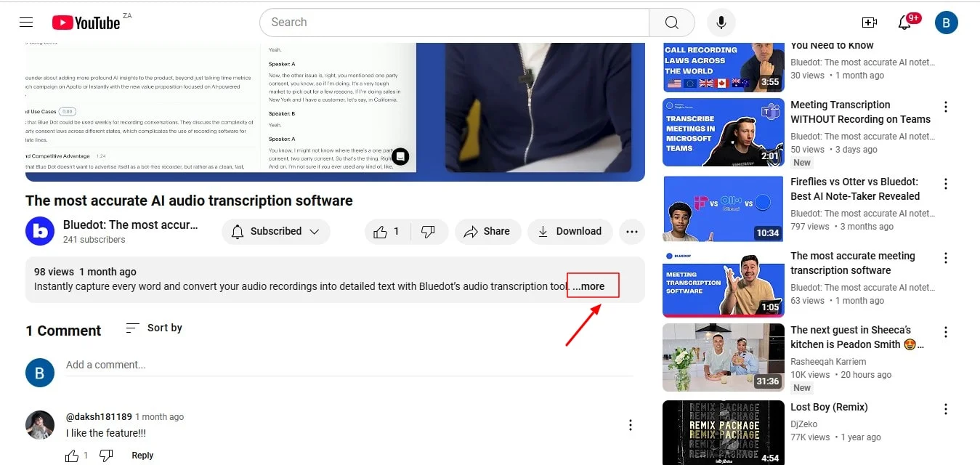Dislike the video with thumbs down

coord(429,232)
